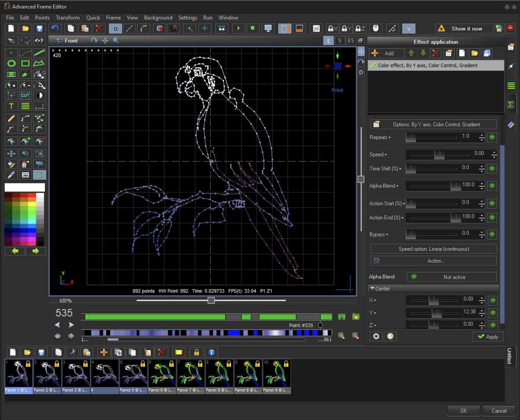Screen dimensions: 520x420
Task: Expand the Repeats parameter dropdown arrow
Action: tap(390, 138)
